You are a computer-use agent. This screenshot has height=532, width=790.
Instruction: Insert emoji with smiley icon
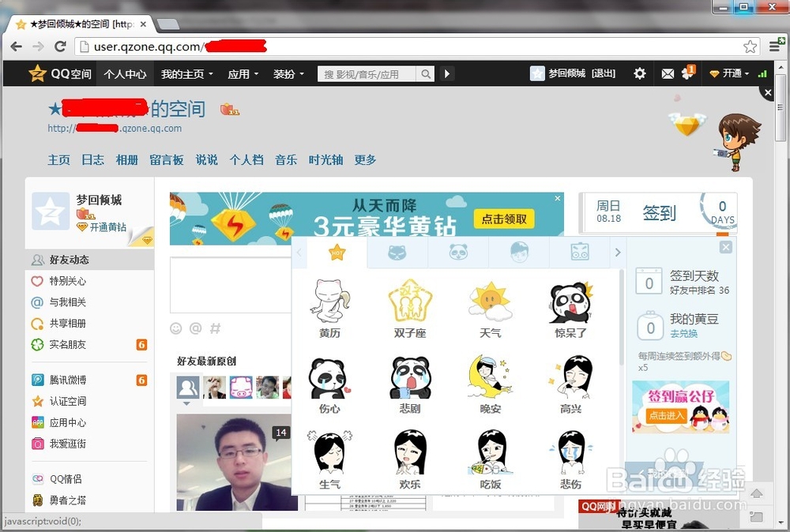(176, 328)
